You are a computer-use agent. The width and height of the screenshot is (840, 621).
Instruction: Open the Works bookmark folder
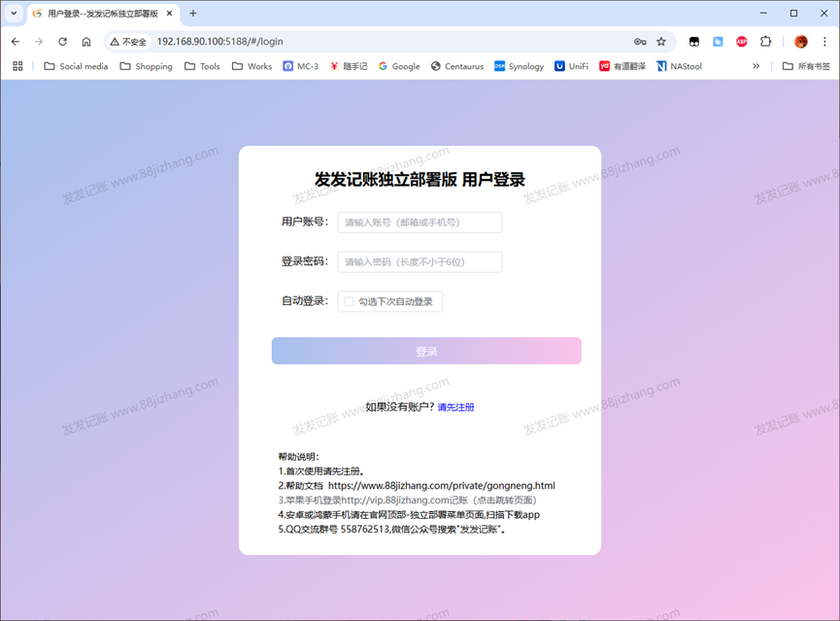(252, 66)
